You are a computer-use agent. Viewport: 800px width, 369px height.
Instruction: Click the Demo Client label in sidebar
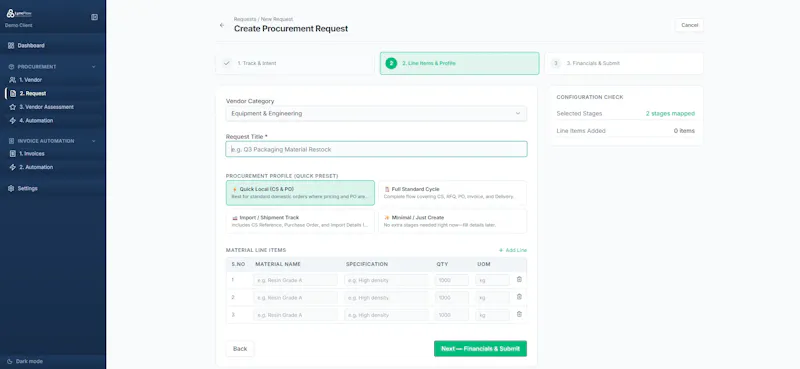click(19, 25)
